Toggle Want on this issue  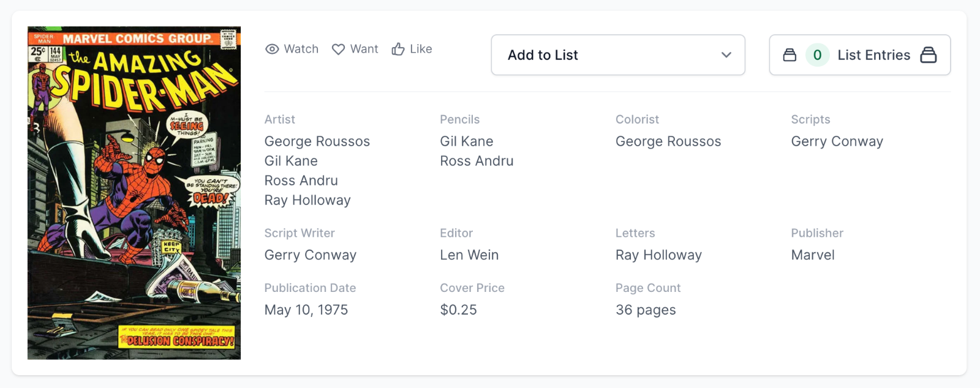pos(355,49)
